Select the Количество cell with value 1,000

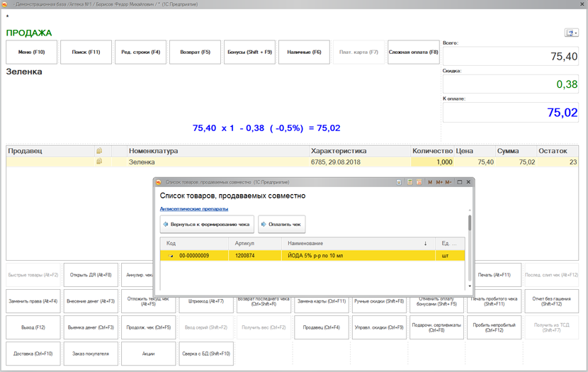point(431,162)
